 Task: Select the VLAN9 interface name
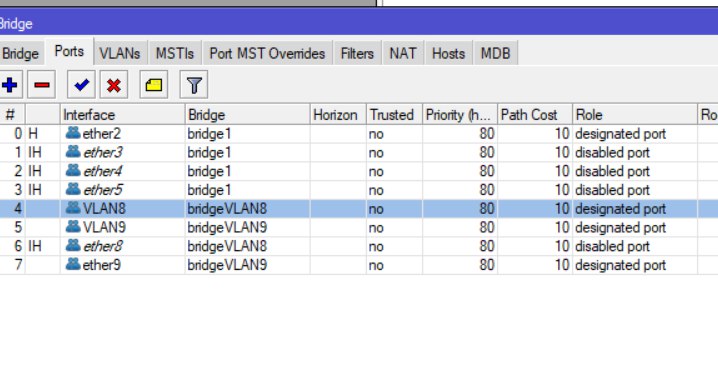(104, 228)
